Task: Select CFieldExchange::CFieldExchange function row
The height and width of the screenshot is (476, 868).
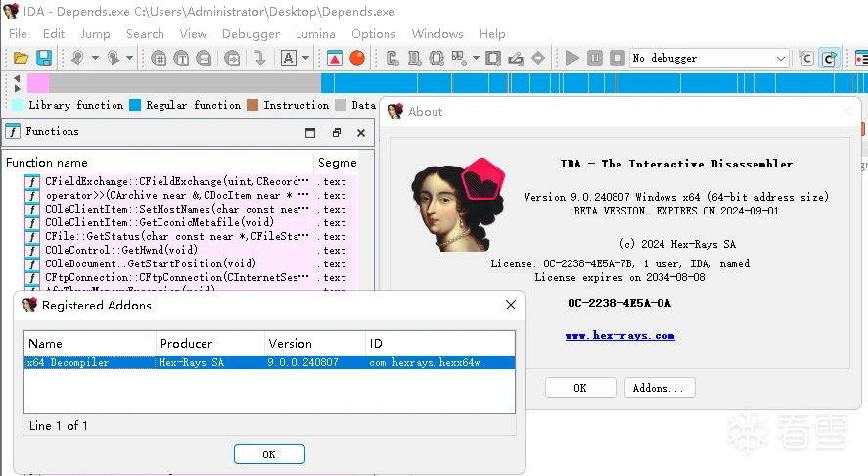Action: point(189,182)
